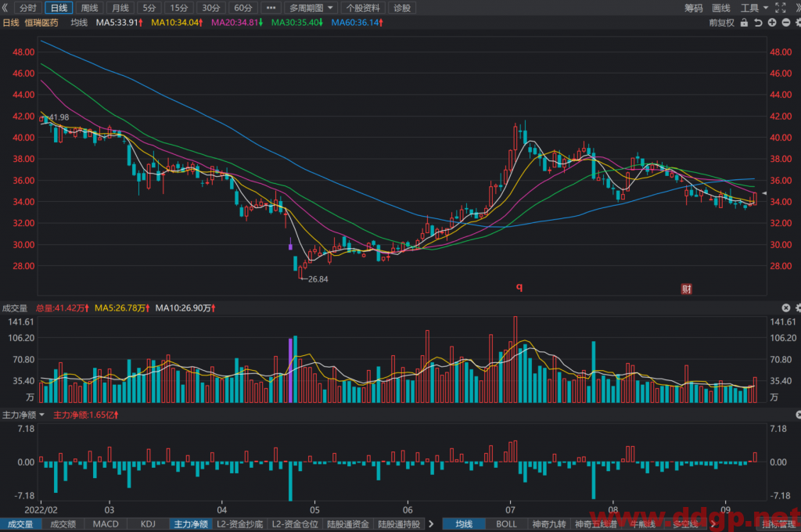Select the 60分 minute period
The height and width of the screenshot is (532, 801).
tap(243, 8)
